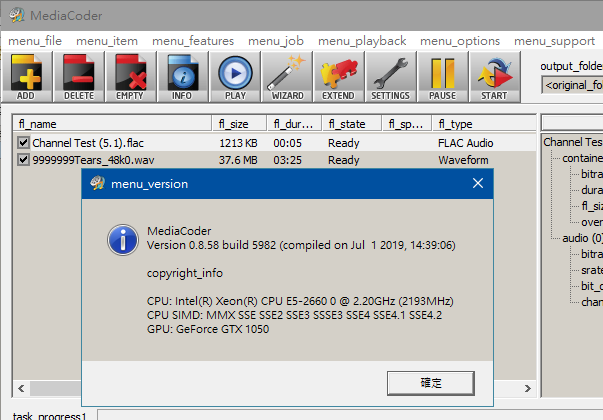The height and width of the screenshot is (420, 603).
Task: Click the menu_version dialog title icon
Action: coord(98,183)
